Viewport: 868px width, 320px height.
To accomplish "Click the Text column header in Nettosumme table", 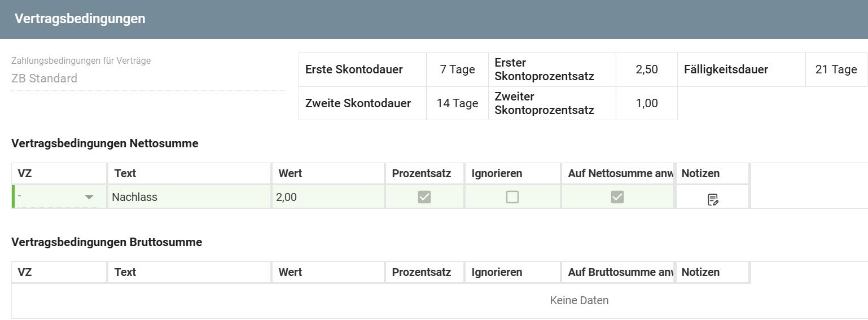I will click(189, 173).
